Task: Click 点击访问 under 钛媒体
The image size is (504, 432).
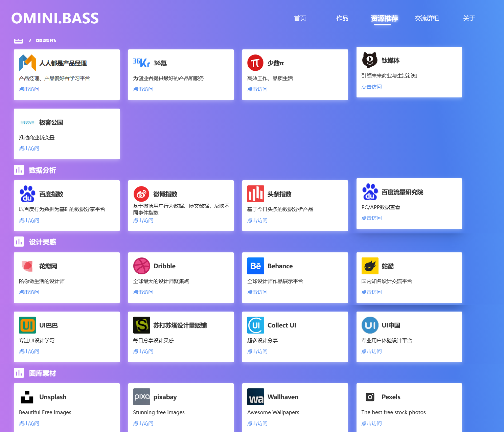Action: [371, 87]
